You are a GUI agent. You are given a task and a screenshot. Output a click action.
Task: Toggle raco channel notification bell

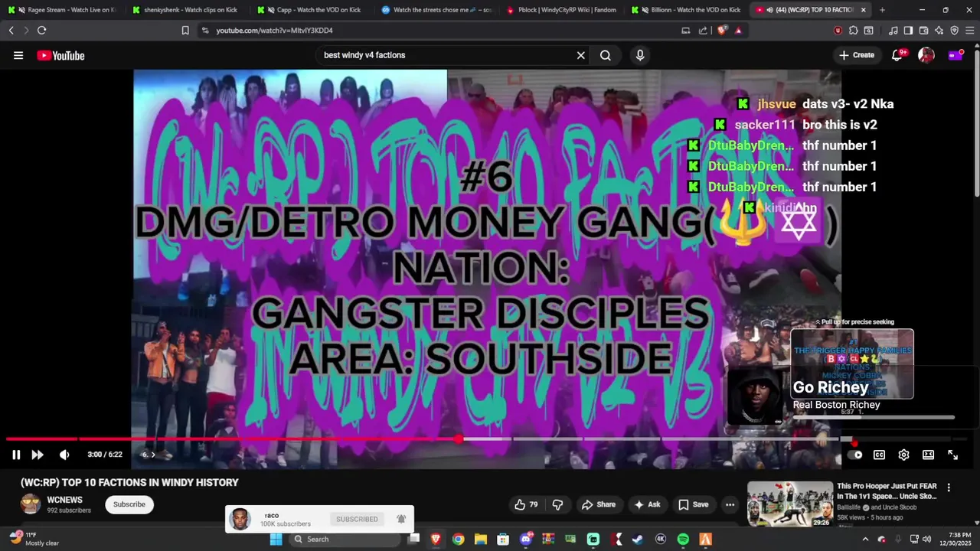(x=401, y=519)
